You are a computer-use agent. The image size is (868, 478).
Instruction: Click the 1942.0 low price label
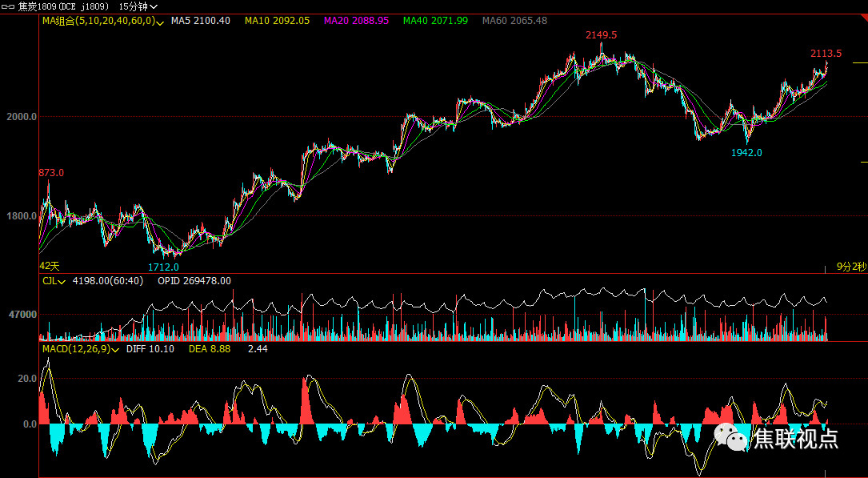(746, 152)
